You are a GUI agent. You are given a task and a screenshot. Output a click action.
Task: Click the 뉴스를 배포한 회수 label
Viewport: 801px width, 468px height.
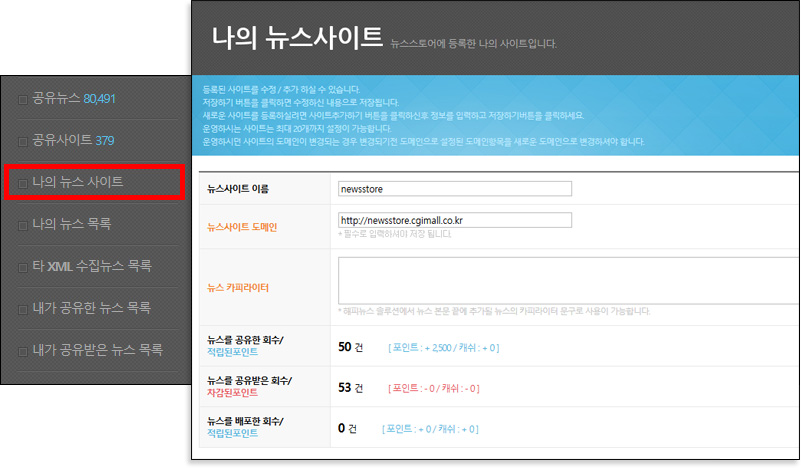click(245, 421)
